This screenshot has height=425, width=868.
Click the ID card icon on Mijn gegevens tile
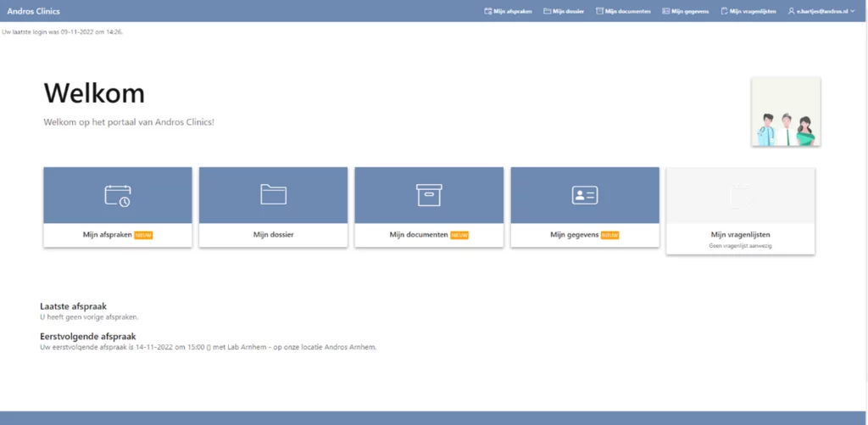[585, 195]
